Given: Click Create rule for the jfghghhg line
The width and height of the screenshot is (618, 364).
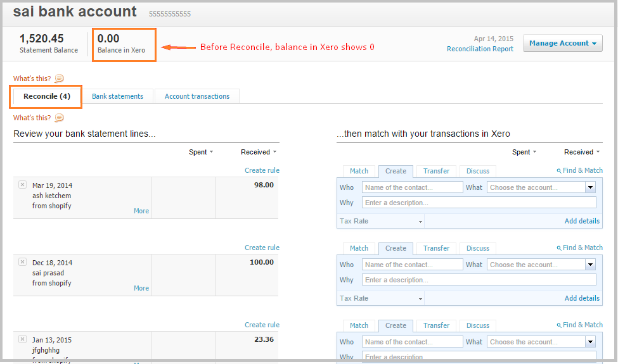Looking at the screenshot, I should pyautogui.click(x=262, y=325).
